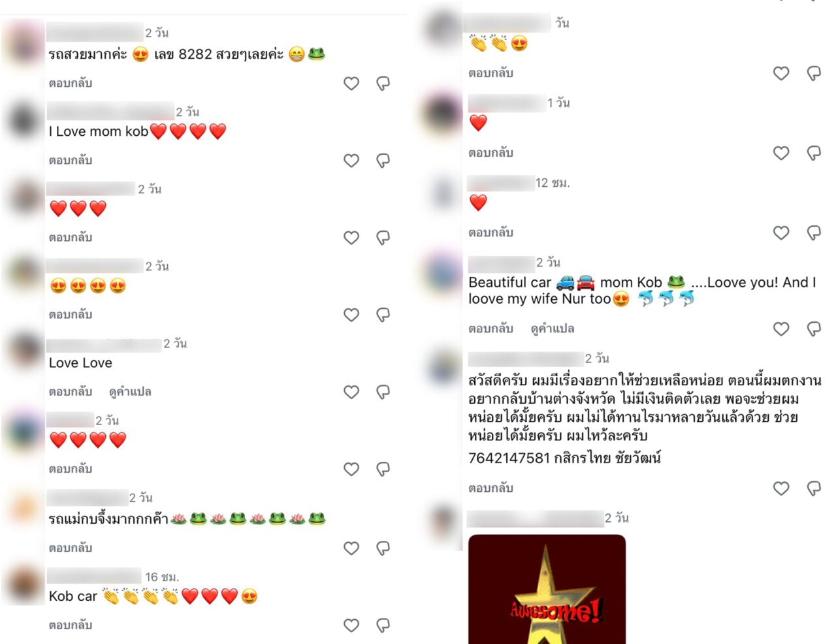This screenshot has width=836, height=644.
Task: Dislike the 'Love Love' comment
Action: [383, 392]
